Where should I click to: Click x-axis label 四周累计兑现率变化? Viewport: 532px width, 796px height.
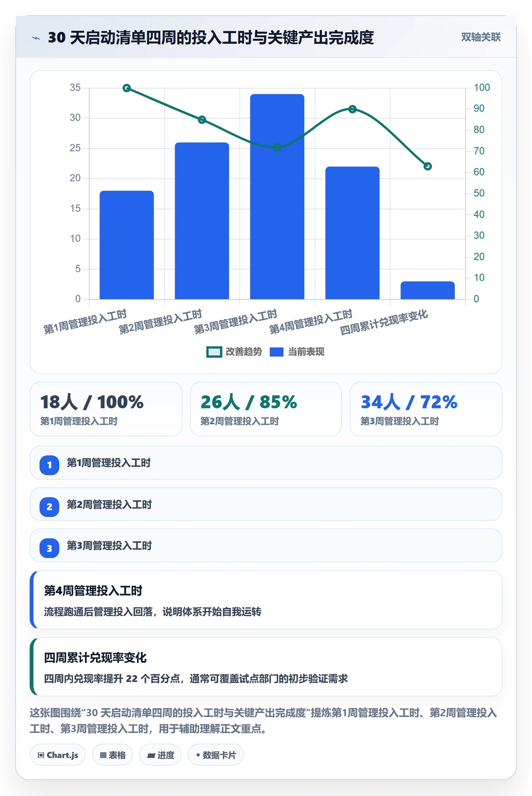384,322
